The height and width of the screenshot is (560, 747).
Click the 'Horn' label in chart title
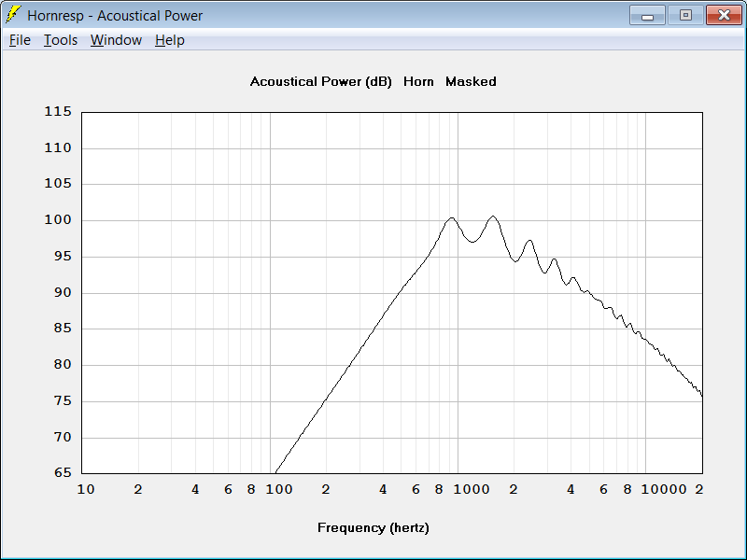click(x=418, y=82)
